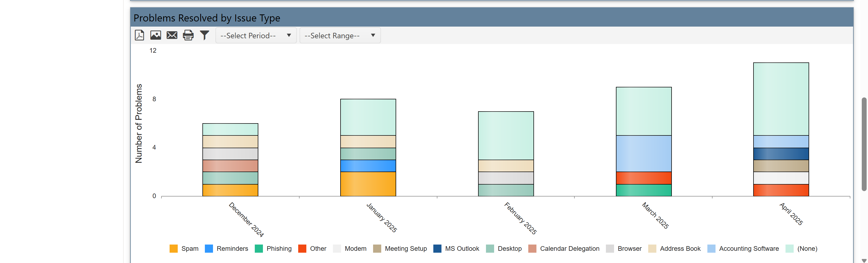Click the Desktop legend item
The height and width of the screenshot is (263, 868).
pyautogui.click(x=510, y=249)
